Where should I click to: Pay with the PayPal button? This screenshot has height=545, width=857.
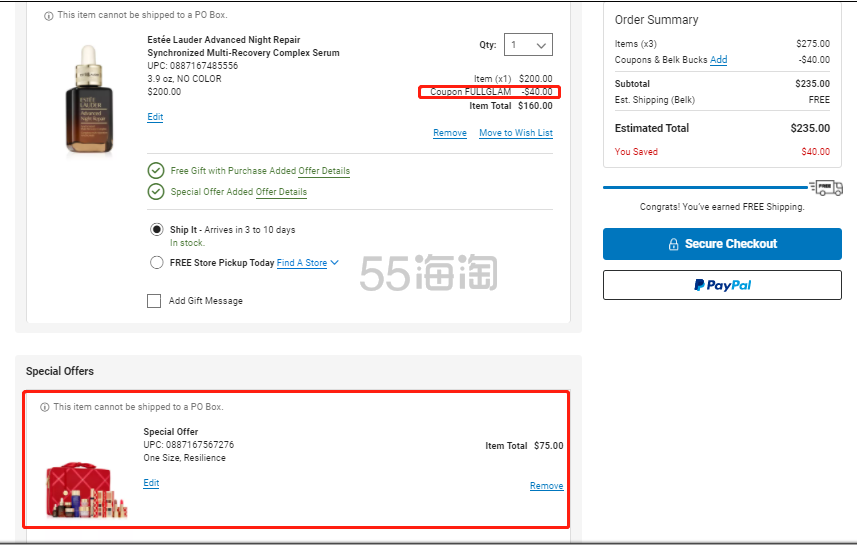tap(722, 285)
